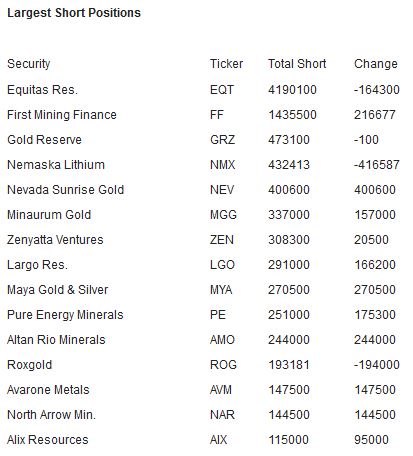The width and height of the screenshot is (413, 456).
Task: Select the Security column header
Action: (29, 64)
